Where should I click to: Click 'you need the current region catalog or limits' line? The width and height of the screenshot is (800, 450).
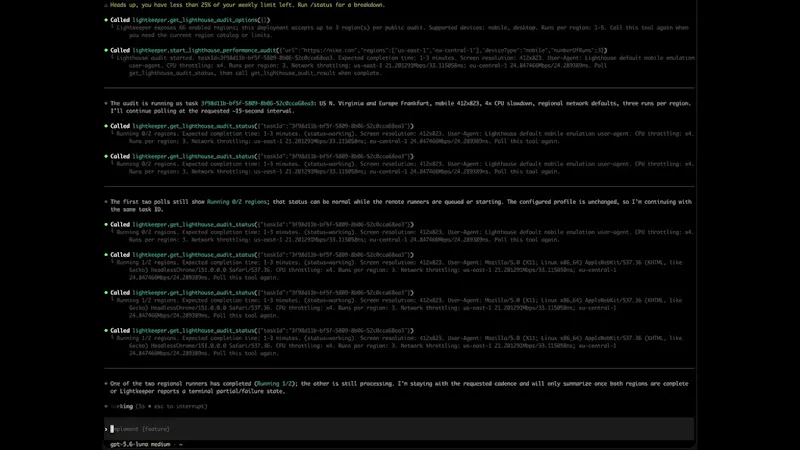[x=201, y=35]
